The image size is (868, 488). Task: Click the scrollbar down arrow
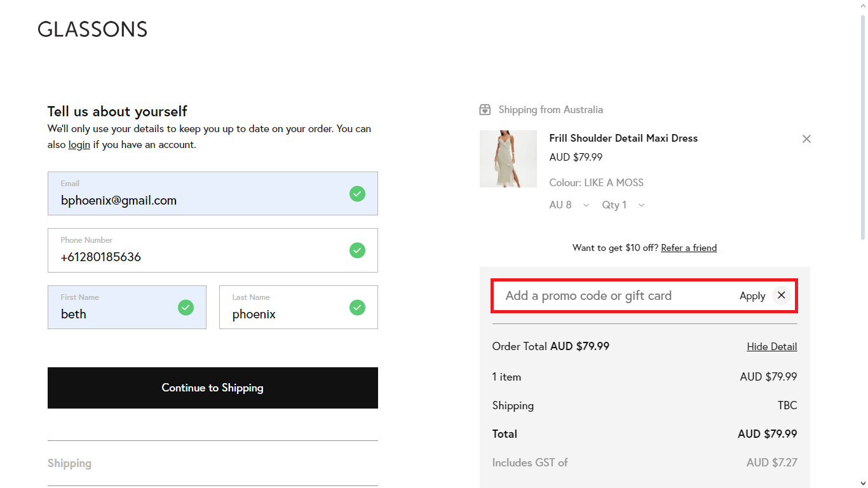click(x=864, y=483)
